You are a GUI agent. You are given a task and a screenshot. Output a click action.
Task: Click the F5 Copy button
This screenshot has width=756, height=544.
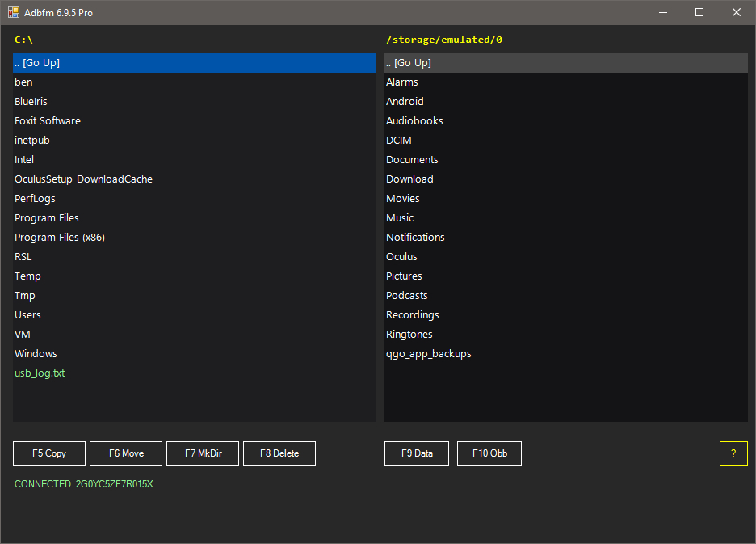49,453
